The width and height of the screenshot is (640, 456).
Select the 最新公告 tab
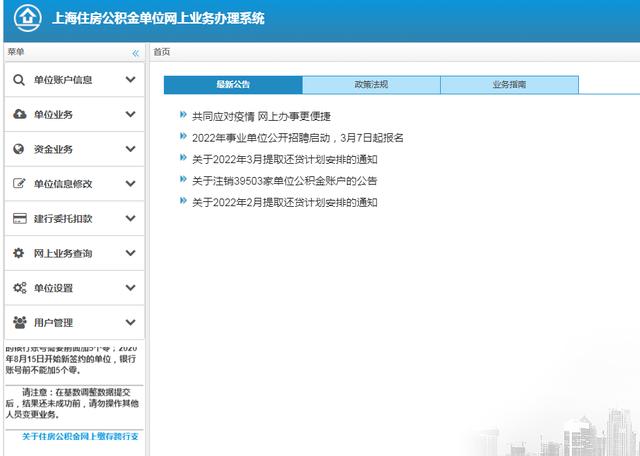(x=233, y=86)
